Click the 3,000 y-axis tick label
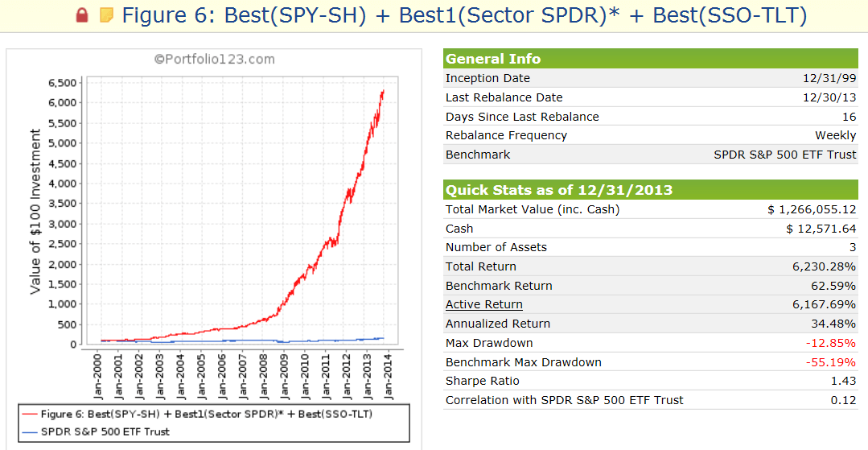Viewport: 868px width, 450px height. tap(62, 224)
